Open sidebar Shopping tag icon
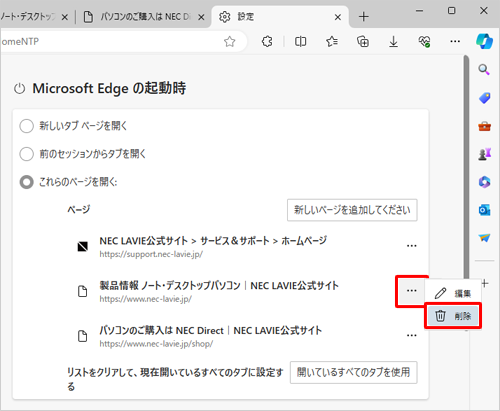500x411 pixels. (484, 98)
